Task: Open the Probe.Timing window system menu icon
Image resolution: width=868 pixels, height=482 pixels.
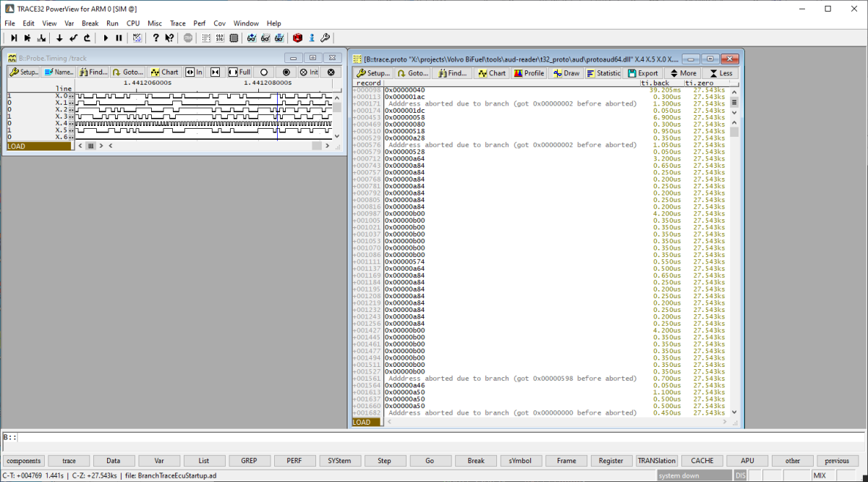Action: [12, 58]
